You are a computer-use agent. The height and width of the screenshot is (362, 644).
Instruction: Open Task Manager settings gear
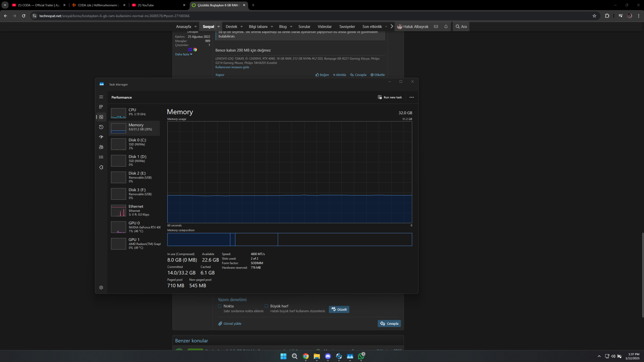(x=101, y=288)
